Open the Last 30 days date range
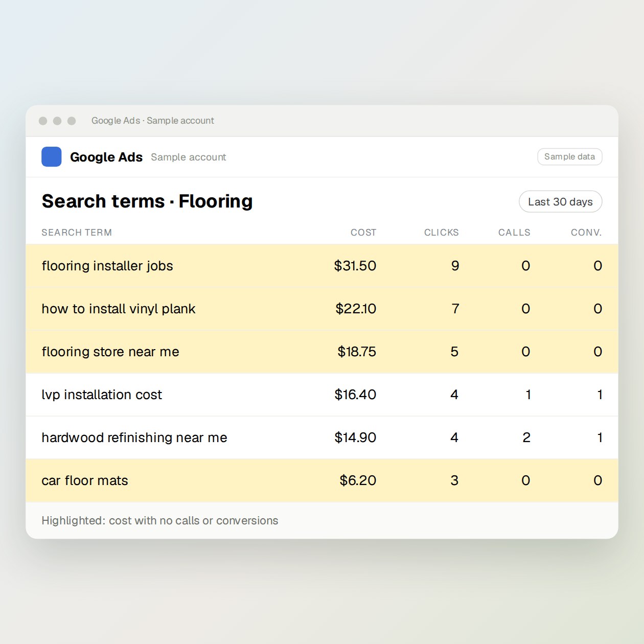The width and height of the screenshot is (644, 644). click(x=560, y=202)
